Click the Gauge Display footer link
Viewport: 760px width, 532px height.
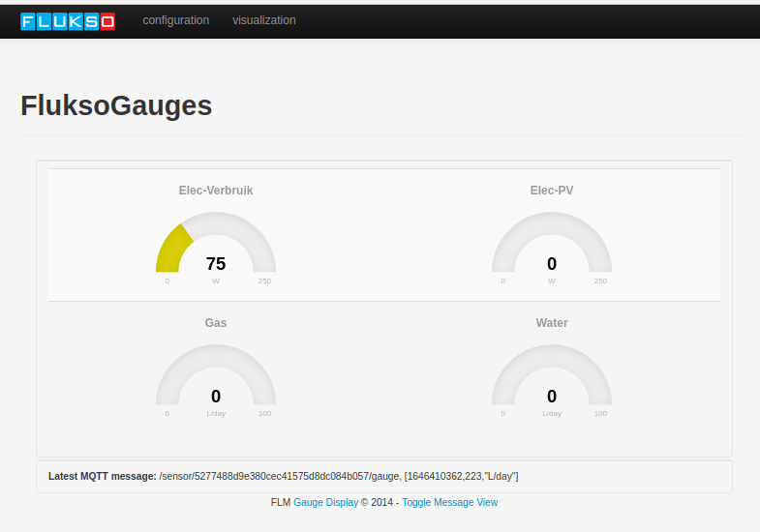click(325, 502)
